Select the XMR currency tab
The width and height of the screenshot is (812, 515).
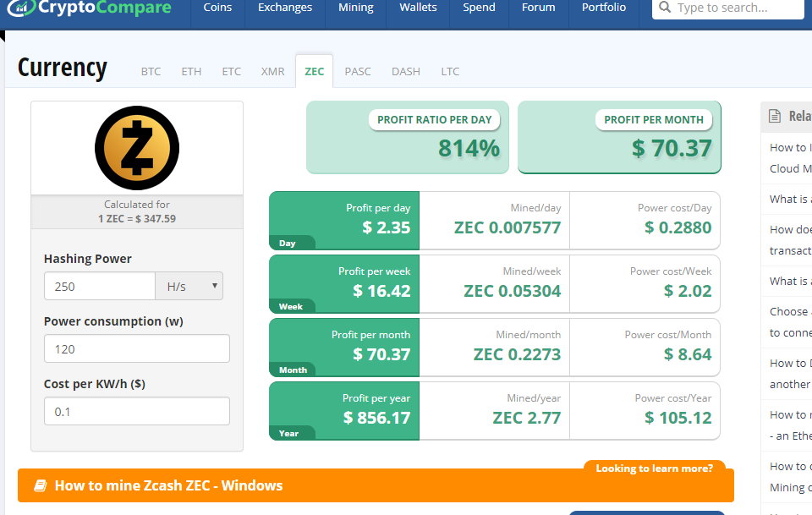pos(272,72)
